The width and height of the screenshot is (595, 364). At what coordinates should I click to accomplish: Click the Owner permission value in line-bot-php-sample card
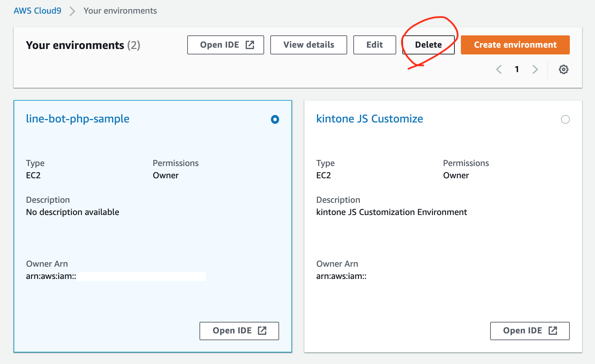[166, 176]
